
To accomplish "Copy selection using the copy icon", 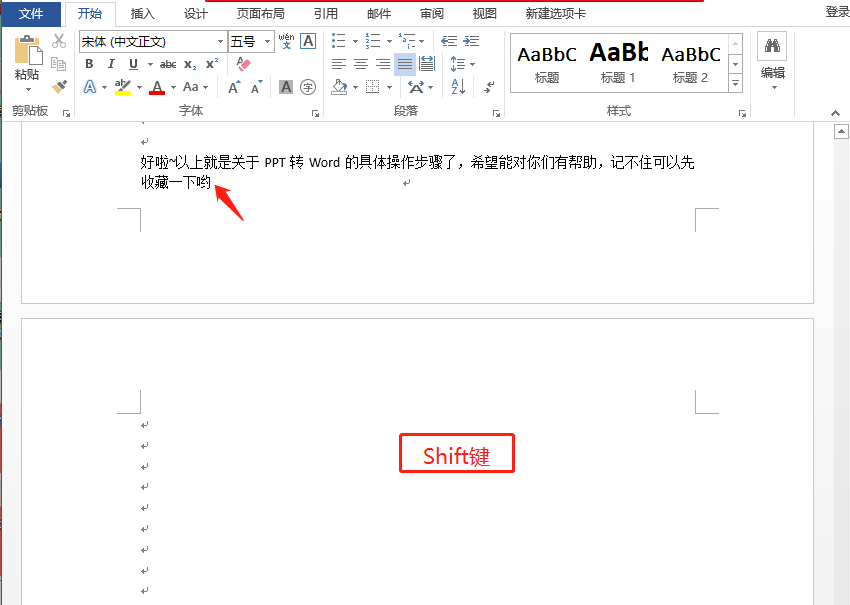I will (x=59, y=64).
